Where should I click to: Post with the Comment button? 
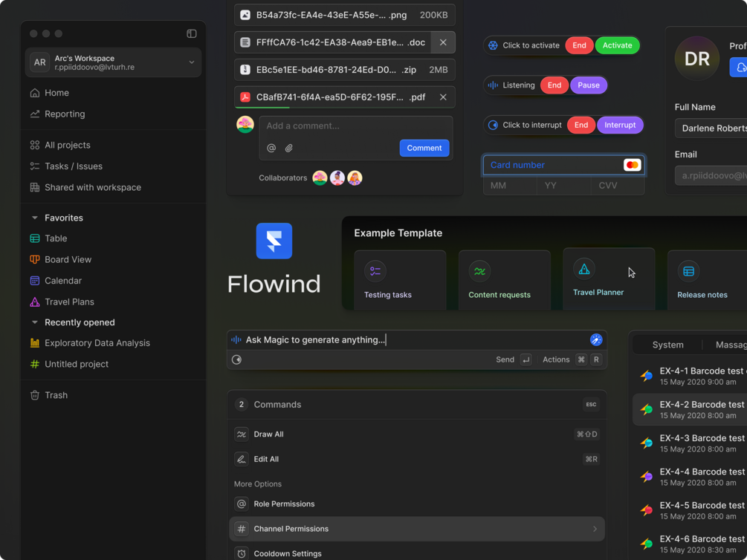pos(424,148)
